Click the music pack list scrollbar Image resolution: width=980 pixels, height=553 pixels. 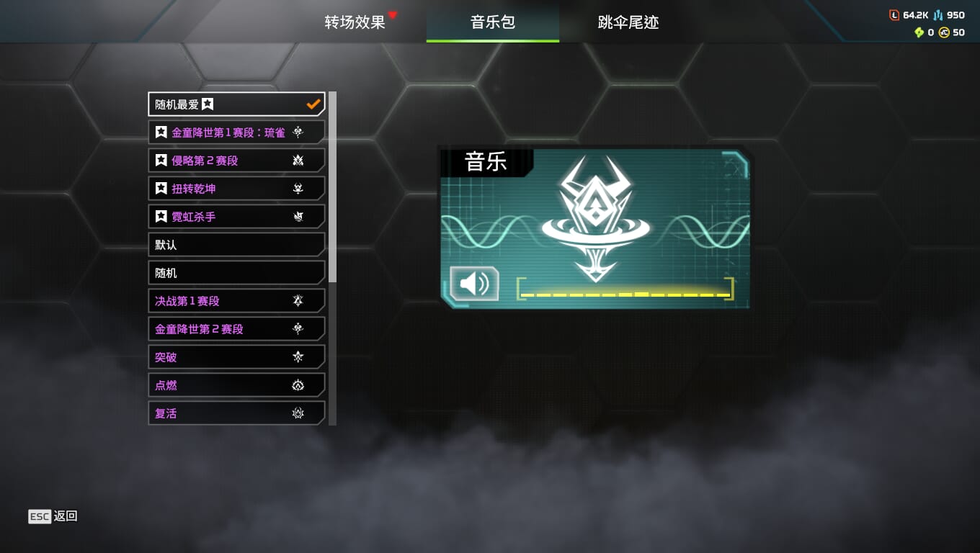coord(332,187)
